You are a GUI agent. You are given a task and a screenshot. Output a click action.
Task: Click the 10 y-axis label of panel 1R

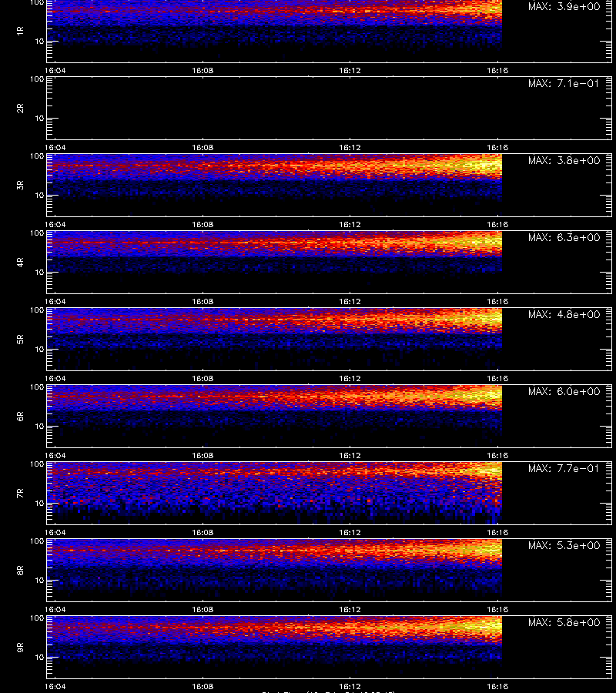point(39,41)
